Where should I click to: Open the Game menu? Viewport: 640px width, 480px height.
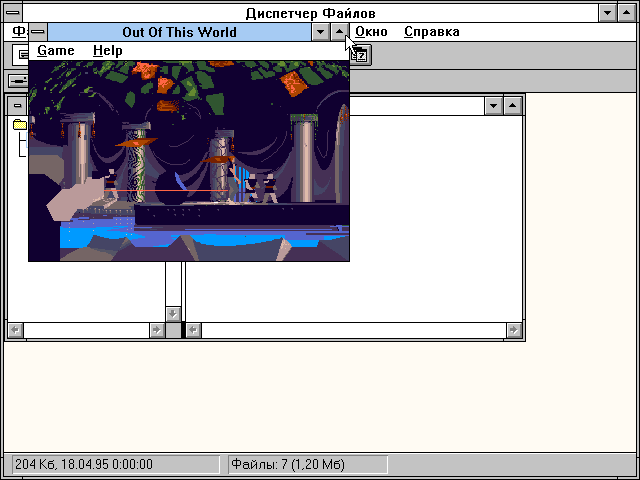pyautogui.click(x=56, y=51)
